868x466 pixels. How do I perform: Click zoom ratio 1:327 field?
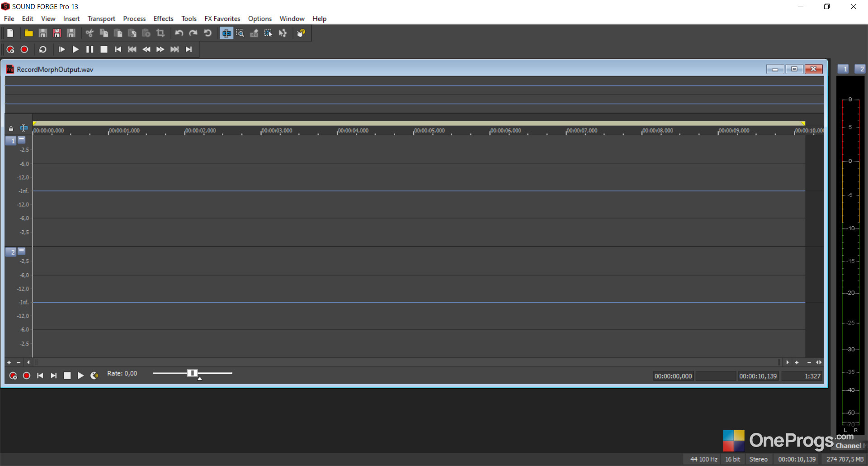tap(802, 376)
